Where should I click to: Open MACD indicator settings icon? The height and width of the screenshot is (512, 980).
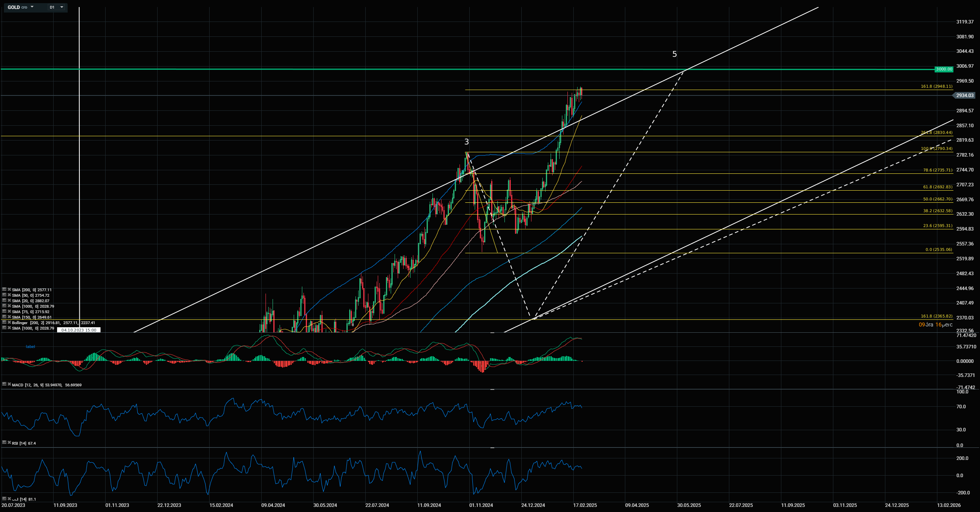(4, 385)
